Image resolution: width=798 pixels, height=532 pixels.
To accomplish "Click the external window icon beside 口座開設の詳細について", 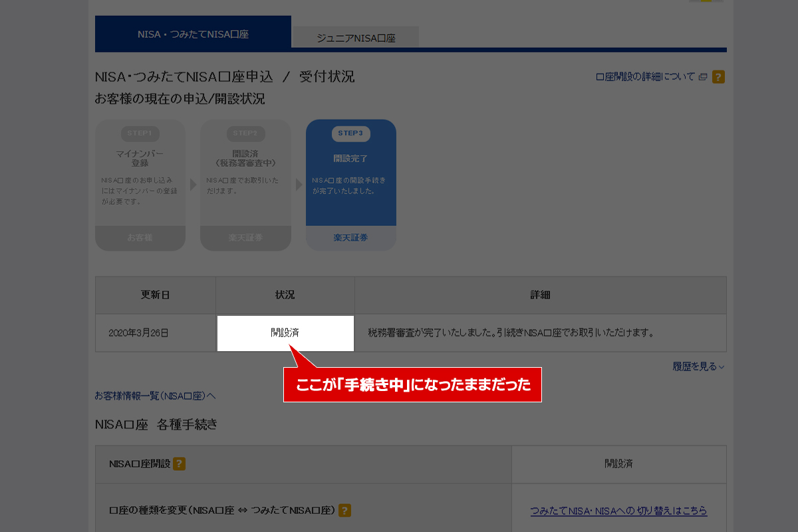I will click(x=703, y=77).
